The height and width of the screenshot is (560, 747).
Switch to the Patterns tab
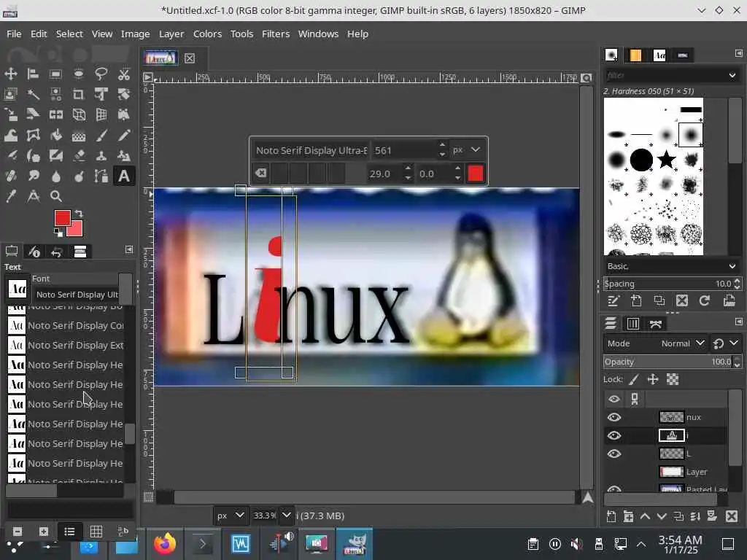click(x=635, y=55)
